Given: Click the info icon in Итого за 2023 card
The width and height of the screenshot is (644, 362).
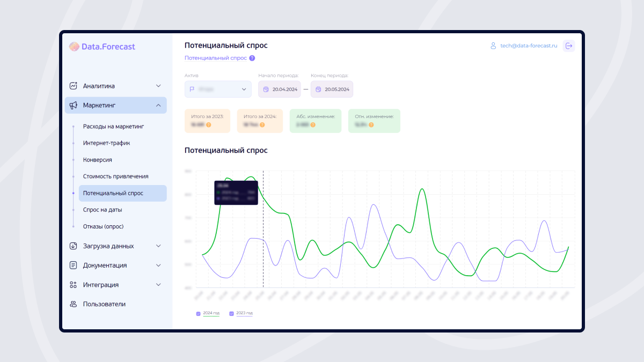Looking at the screenshot, I should pos(209,125).
